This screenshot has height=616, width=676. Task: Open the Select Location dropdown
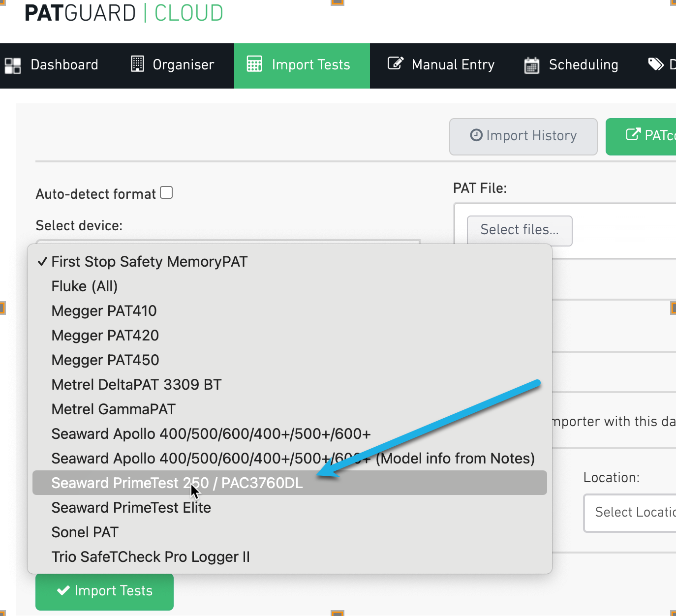point(630,513)
